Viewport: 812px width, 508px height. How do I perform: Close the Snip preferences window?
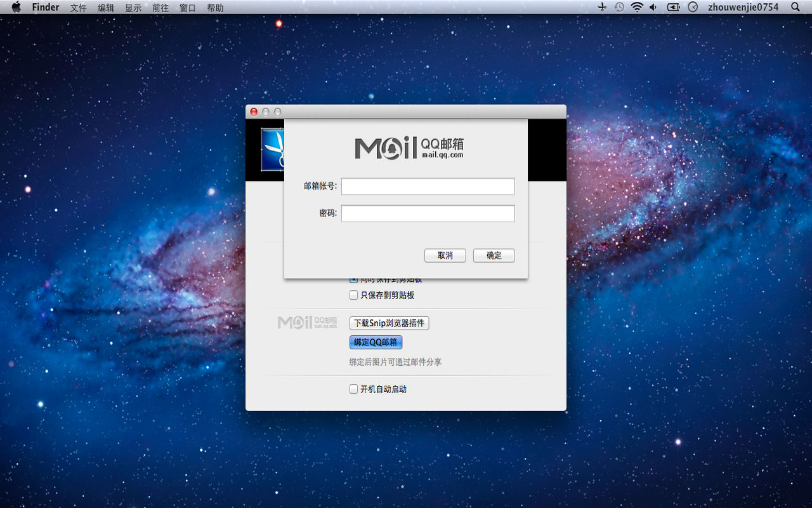click(254, 112)
